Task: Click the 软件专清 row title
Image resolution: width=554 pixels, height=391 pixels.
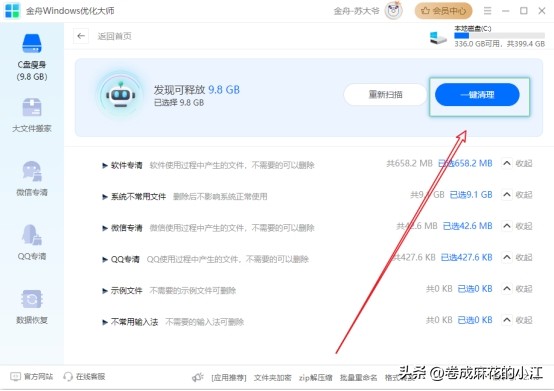Action: pyautogui.click(x=126, y=165)
